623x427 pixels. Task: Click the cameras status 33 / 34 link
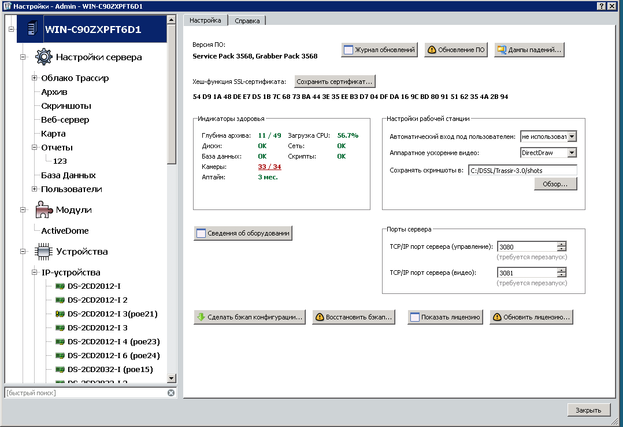pos(269,166)
